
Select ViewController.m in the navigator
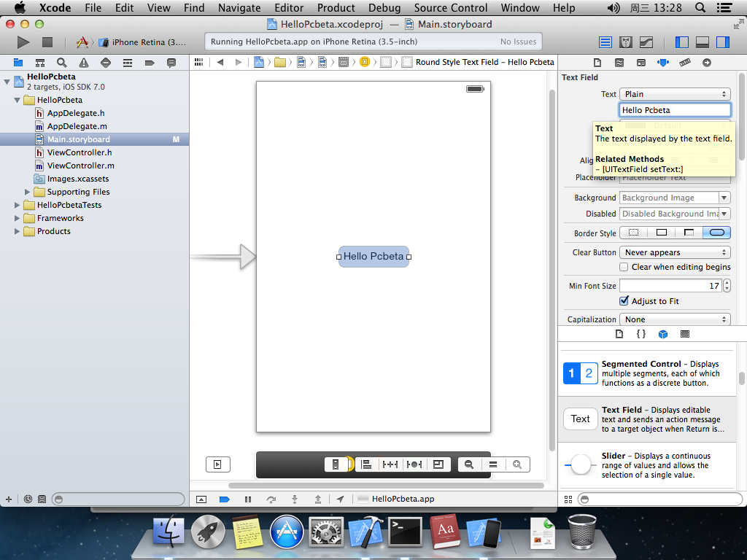tap(80, 166)
